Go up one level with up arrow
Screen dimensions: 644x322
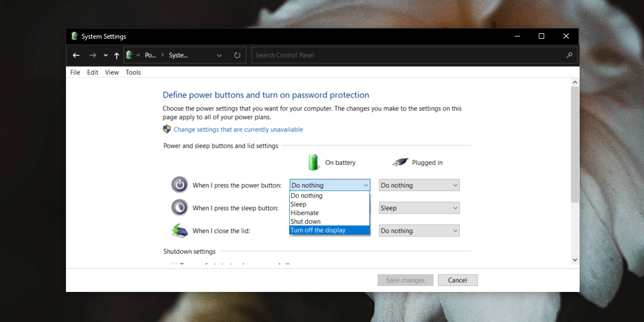116,55
